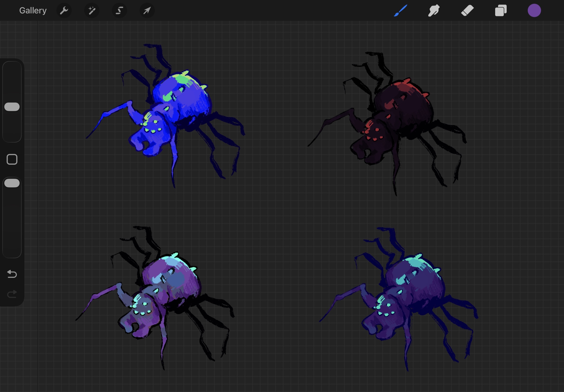The image size is (564, 392).
Task: Select the Transform arrow tool
Action: [147, 11]
